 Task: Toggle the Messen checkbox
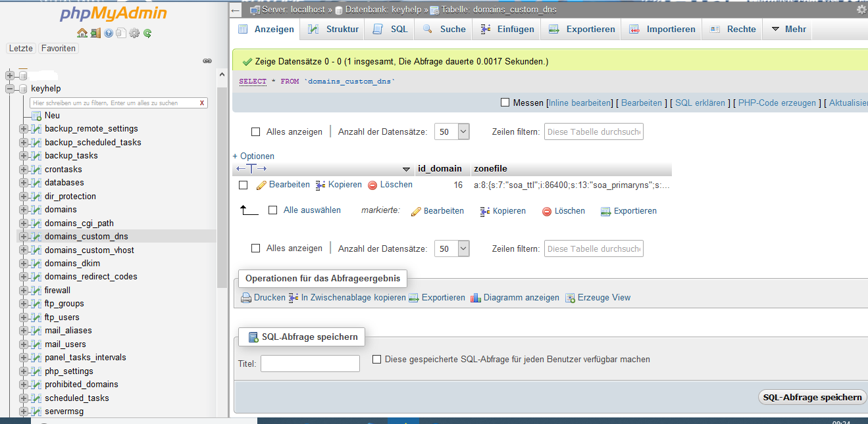coord(505,103)
